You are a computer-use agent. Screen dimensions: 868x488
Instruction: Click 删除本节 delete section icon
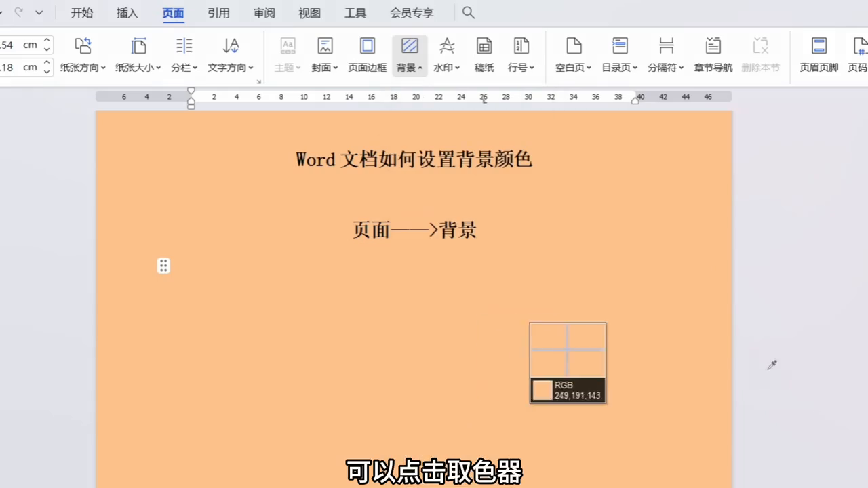click(x=760, y=46)
